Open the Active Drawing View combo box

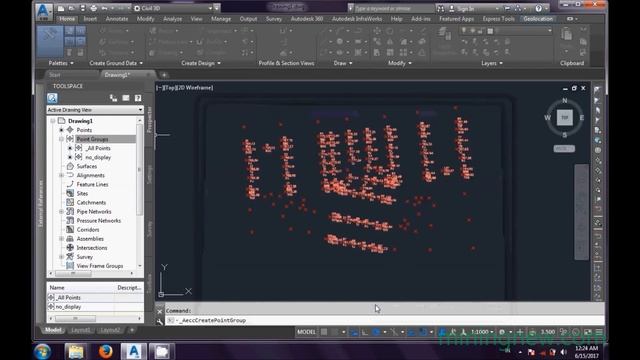click(95, 110)
